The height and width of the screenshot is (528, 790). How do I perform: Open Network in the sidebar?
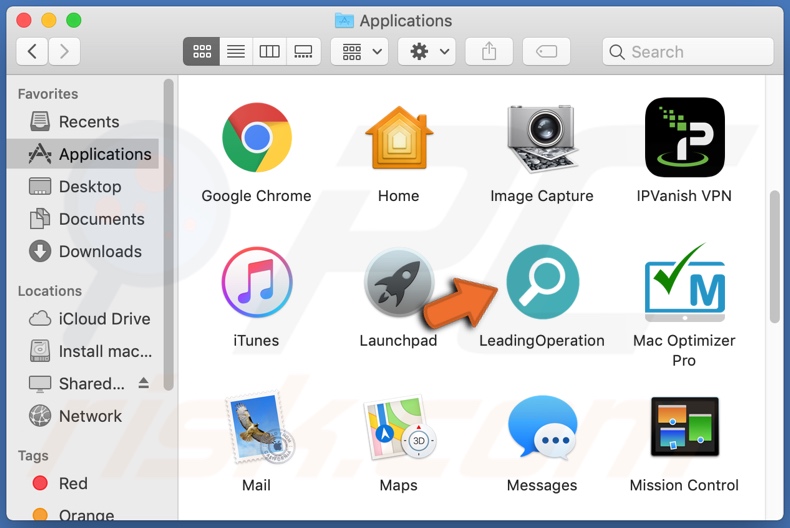pos(83,416)
